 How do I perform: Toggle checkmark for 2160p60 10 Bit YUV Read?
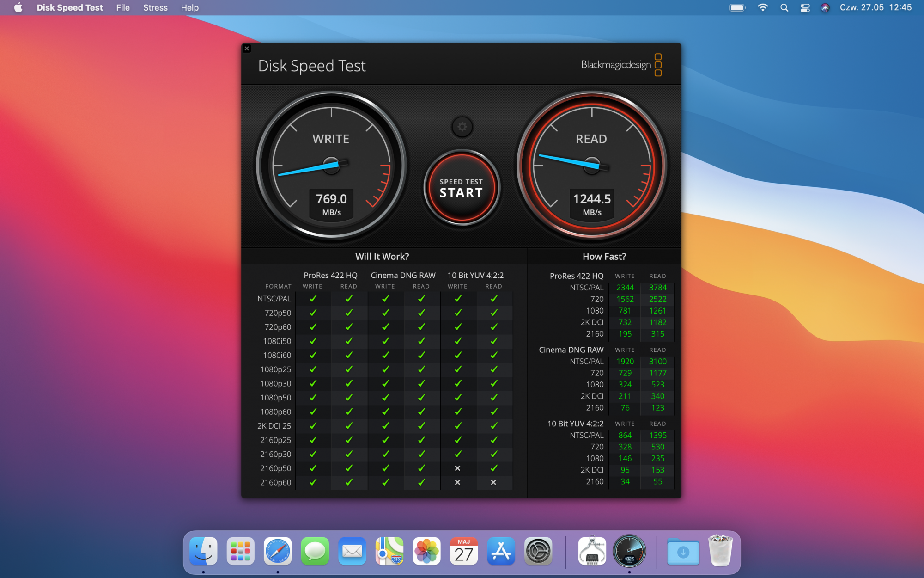(492, 482)
